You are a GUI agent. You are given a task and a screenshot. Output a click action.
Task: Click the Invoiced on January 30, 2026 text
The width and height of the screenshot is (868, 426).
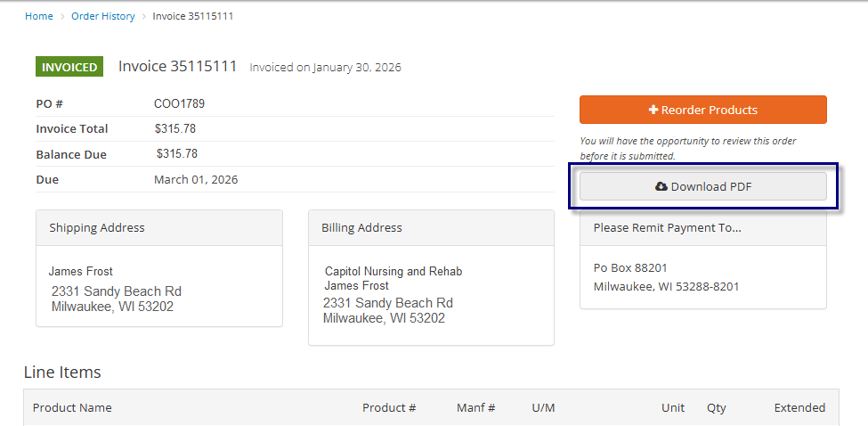(x=326, y=68)
